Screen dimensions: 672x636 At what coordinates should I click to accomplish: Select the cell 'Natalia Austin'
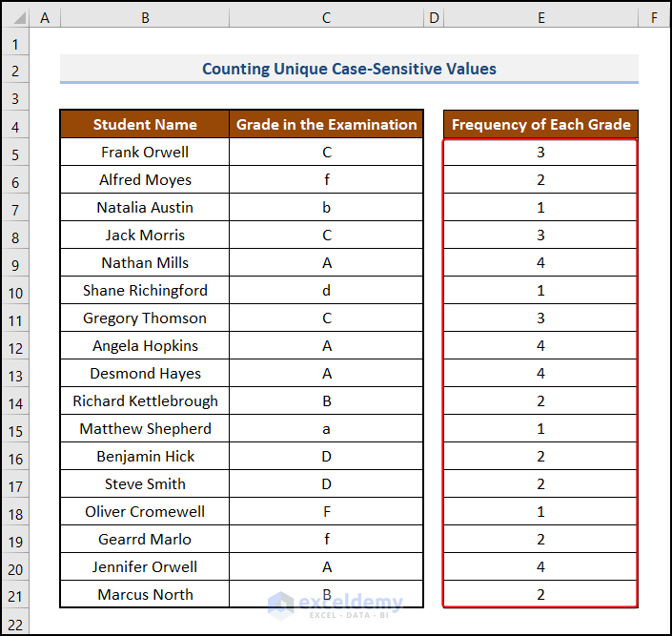pyautogui.click(x=145, y=208)
